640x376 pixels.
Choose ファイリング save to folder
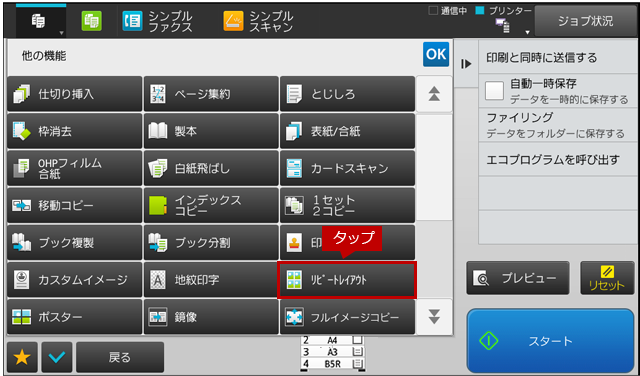click(558, 125)
